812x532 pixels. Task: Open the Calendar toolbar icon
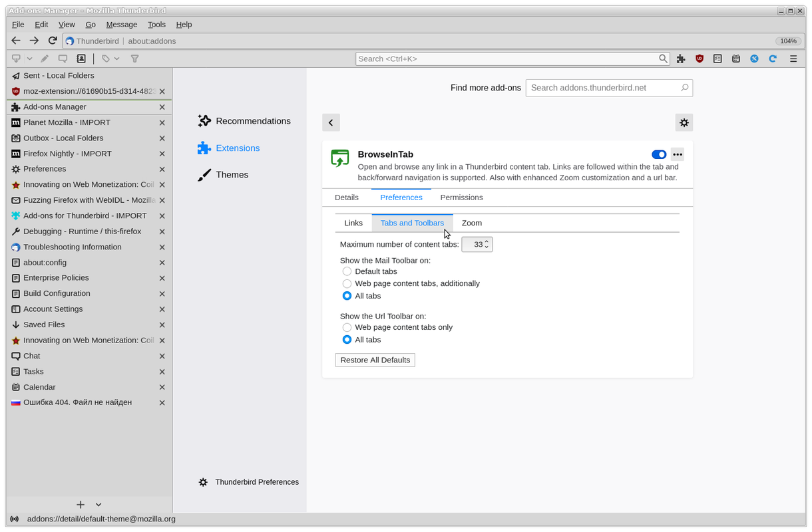click(x=736, y=59)
